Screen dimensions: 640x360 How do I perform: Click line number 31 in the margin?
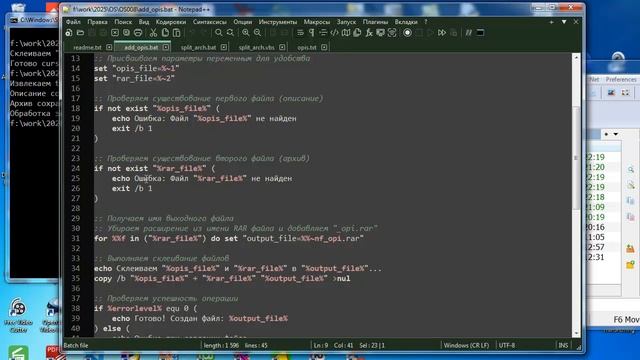point(76,238)
